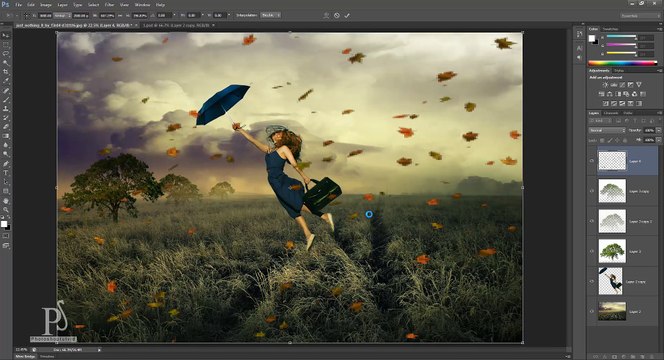The image size is (664, 360).
Task: Select the Zoom tool in the toolbox
Action: click(x=6, y=210)
